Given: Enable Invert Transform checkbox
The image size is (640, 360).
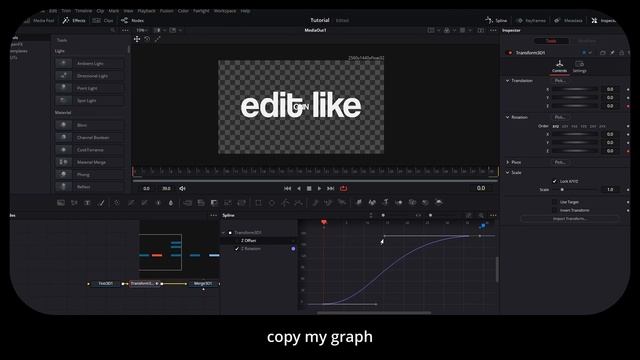Looking at the screenshot, I should click(554, 210).
